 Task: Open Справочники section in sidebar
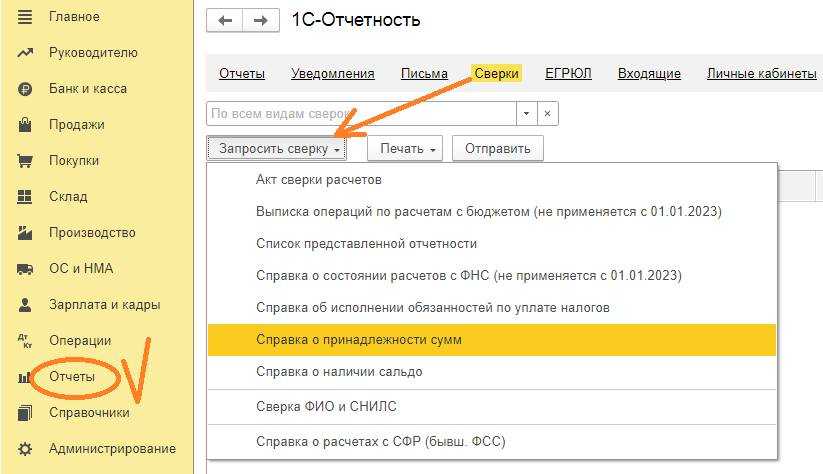coord(89,413)
